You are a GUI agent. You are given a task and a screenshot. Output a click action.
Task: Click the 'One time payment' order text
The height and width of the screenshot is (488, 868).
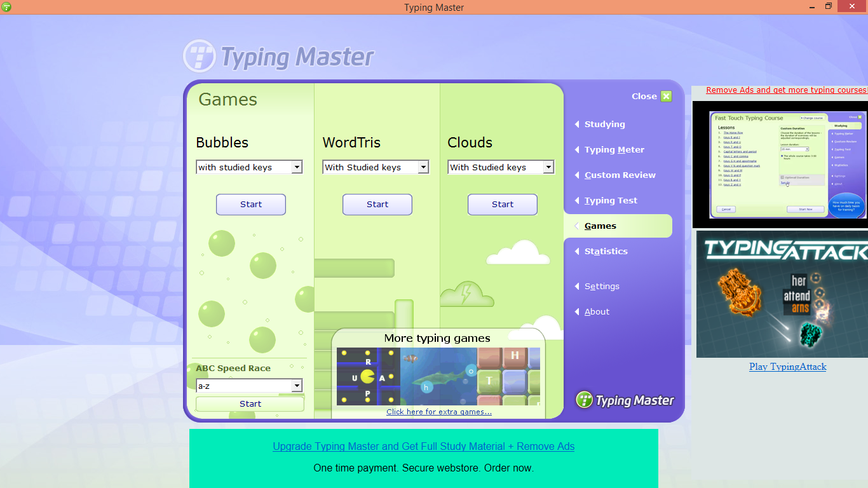click(x=424, y=468)
